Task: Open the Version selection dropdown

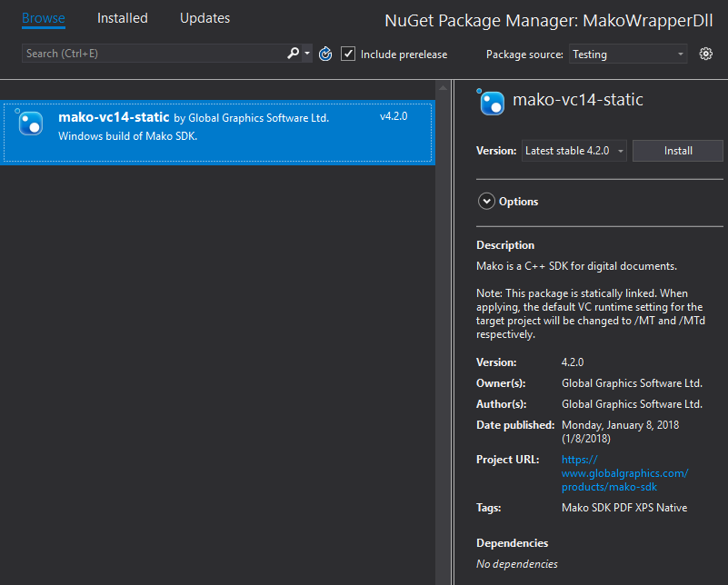Action: (x=573, y=151)
